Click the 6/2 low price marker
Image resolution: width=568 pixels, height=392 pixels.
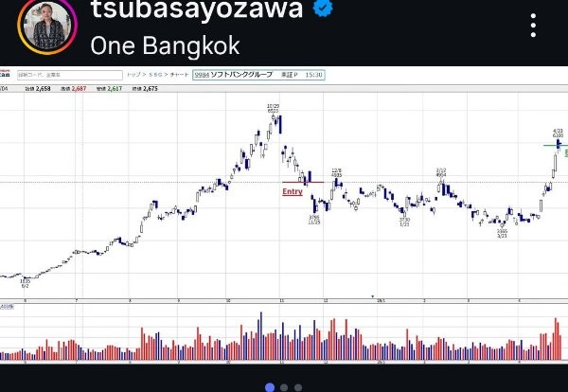point(26,282)
